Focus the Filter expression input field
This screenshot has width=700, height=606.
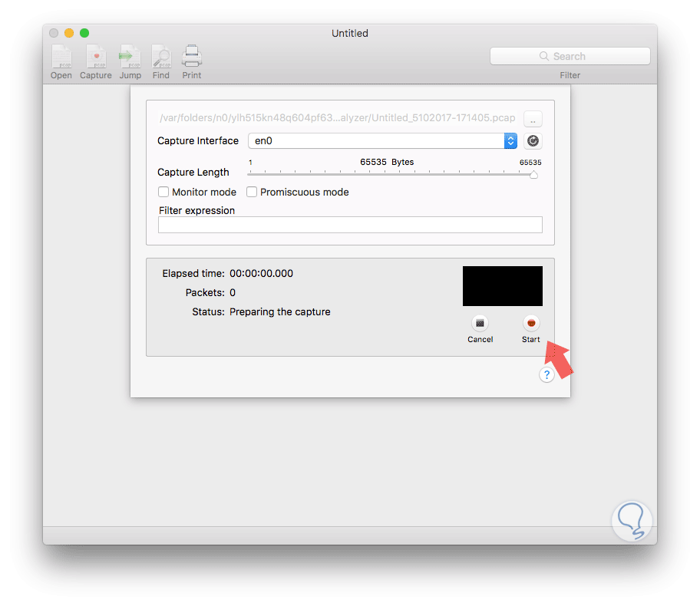click(350, 225)
